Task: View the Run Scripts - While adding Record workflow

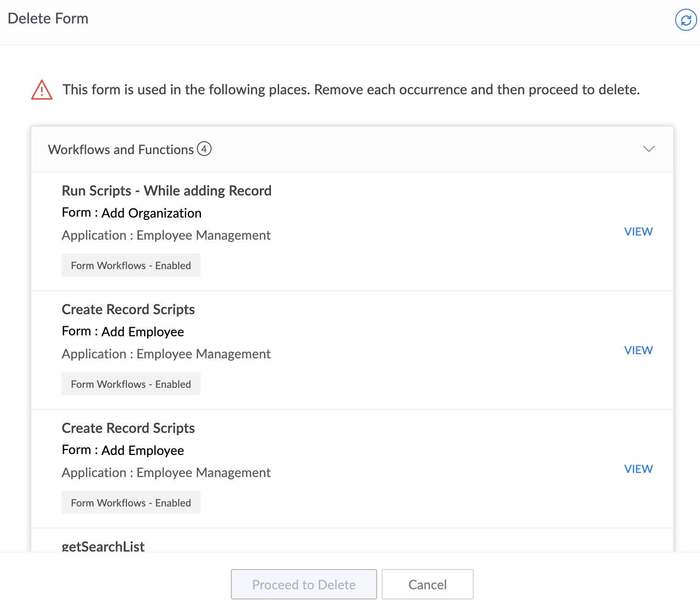Action: [638, 231]
